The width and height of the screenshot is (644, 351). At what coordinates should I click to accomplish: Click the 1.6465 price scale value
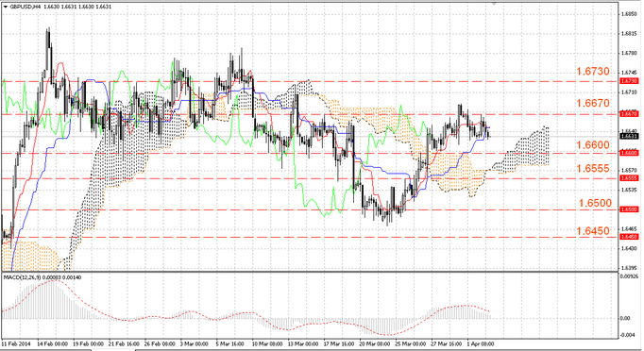(x=629, y=228)
